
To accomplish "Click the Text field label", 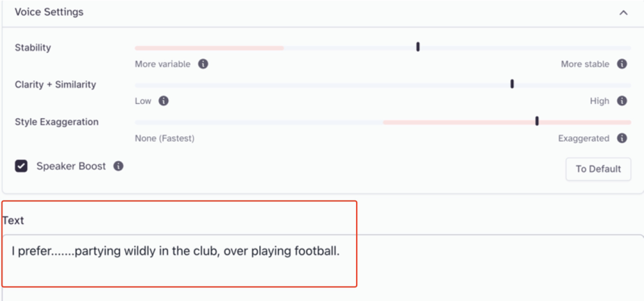I will 13,220.
